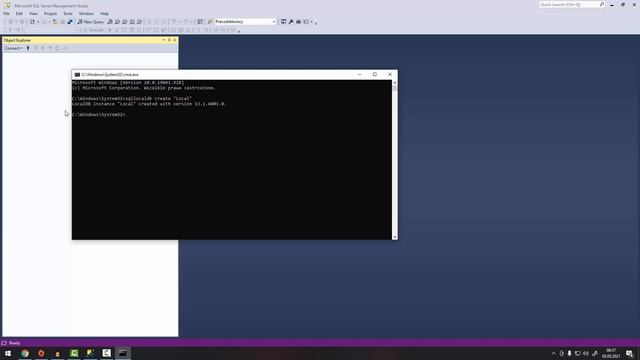Click the Database Engine Query toolbar icon
Screen dimensions: 640x360
(x=110, y=22)
